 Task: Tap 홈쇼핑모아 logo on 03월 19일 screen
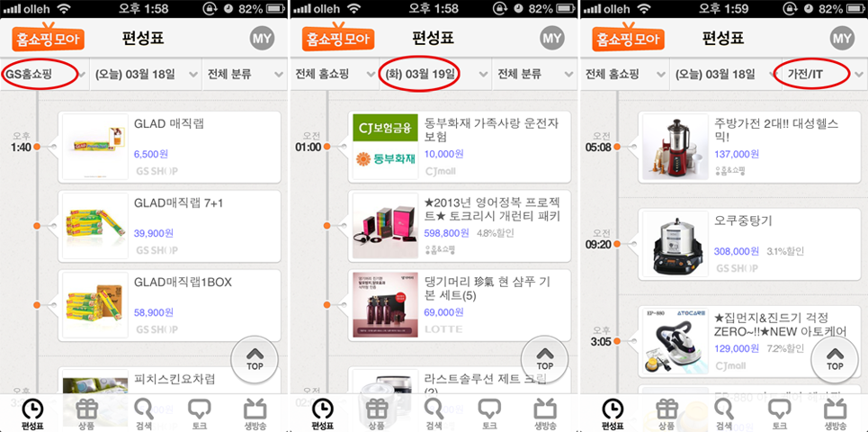(x=337, y=39)
